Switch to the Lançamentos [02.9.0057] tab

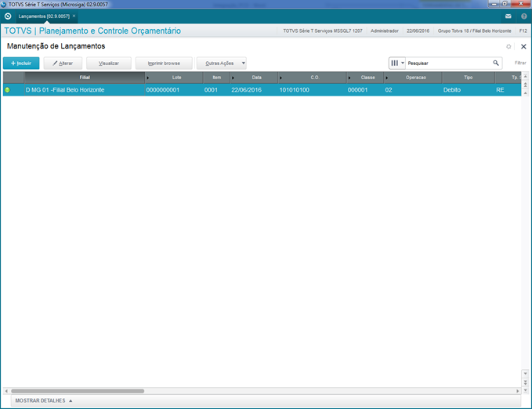[44, 16]
